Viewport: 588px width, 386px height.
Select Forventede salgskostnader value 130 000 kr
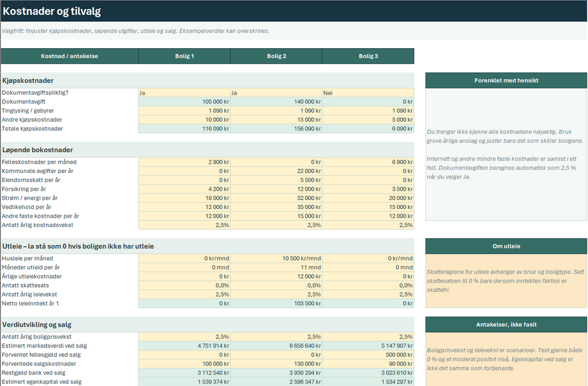pos(276,364)
